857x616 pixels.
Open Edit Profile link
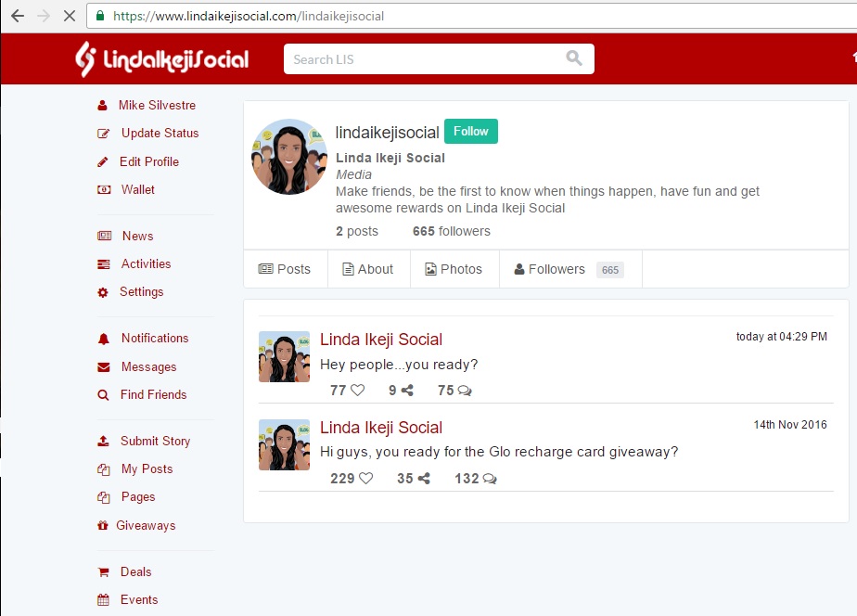coord(149,161)
